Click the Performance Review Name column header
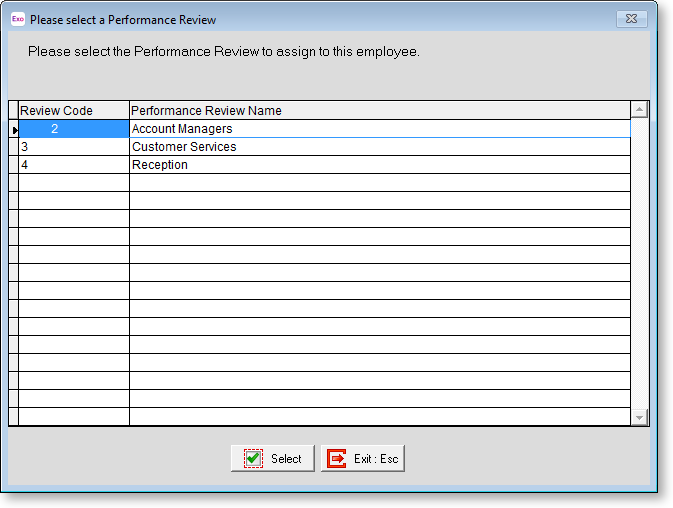673x508 pixels. 380,111
